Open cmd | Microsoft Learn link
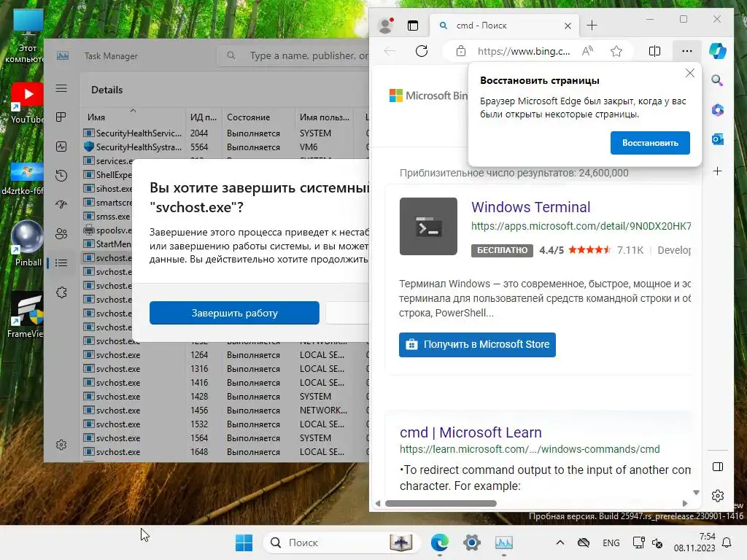Viewport: 747px width, 560px height. [x=471, y=432]
